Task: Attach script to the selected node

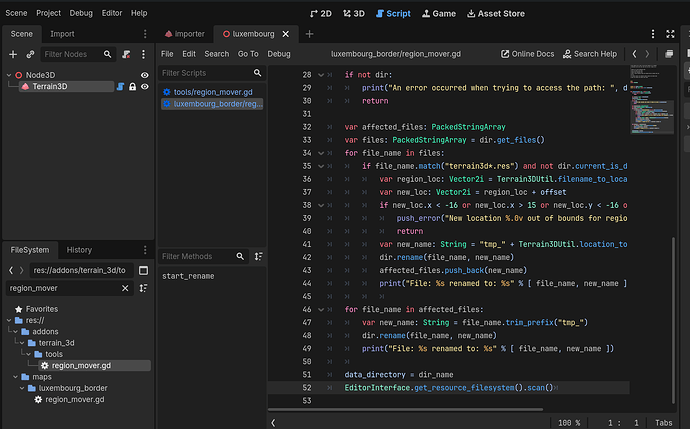Action: [x=126, y=54]
